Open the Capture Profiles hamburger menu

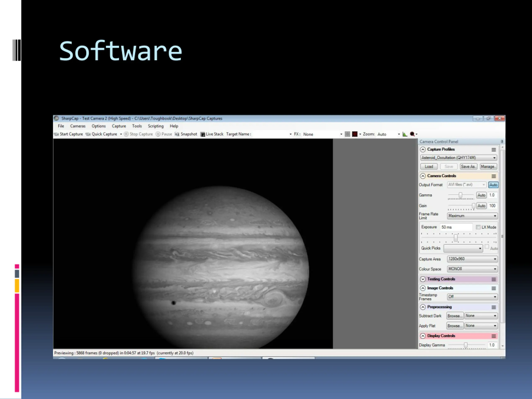tap(494, 150)
